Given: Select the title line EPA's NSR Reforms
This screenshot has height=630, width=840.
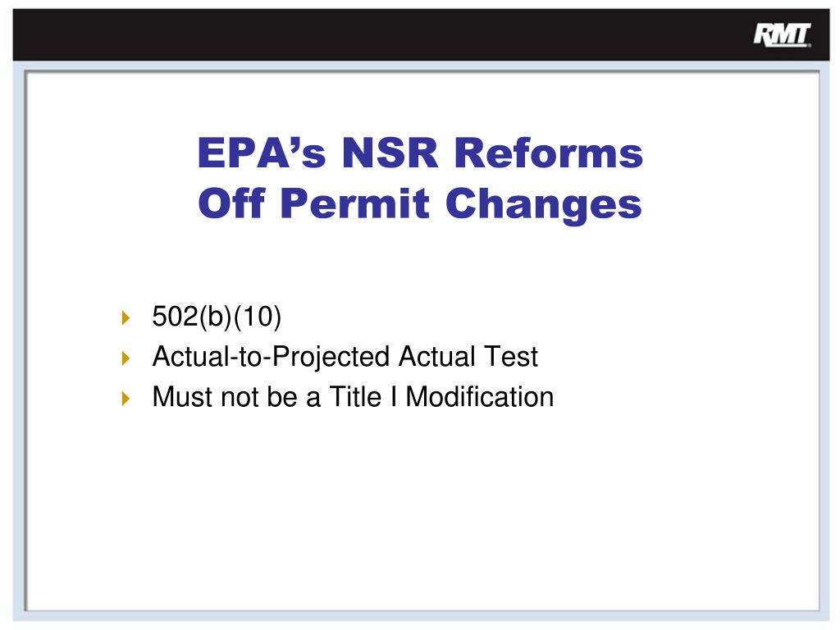Looking at the screenshot, I should coord(420,153).
